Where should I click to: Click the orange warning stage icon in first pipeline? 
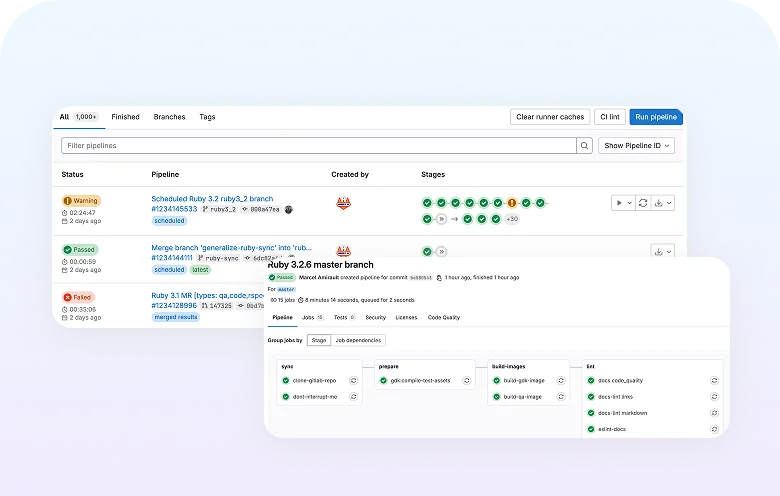click(x=512, y=203)
